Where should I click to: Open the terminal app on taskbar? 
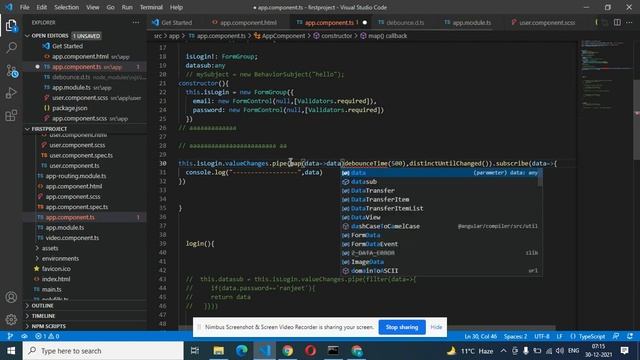click(x=333, y=351)
